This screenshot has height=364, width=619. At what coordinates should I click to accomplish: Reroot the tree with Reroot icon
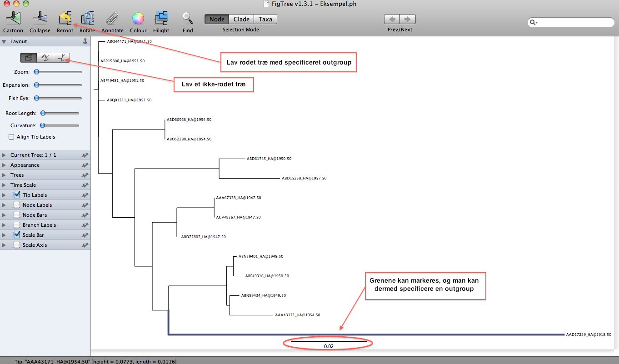click(x=65, y=19)
